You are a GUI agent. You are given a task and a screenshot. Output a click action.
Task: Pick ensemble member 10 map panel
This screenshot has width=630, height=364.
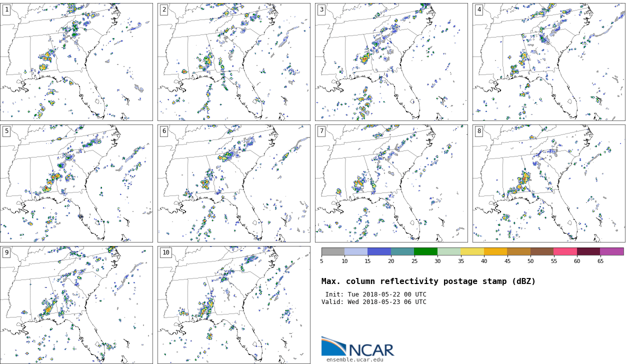(x=233, y=305)
